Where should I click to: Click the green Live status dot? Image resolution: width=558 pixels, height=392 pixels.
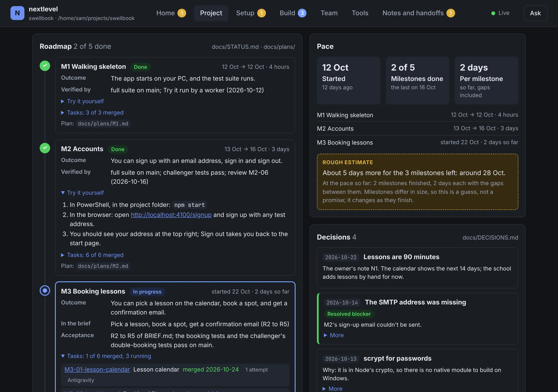(493, 13)
